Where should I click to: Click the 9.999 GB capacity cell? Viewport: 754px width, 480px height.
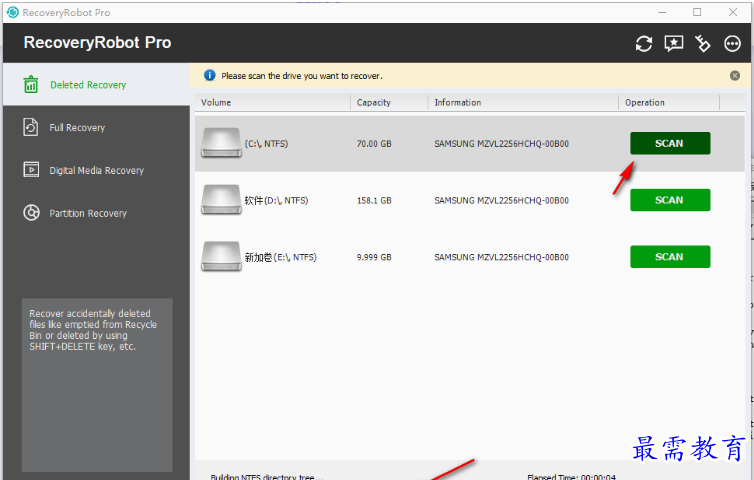[x=374, y=257]
